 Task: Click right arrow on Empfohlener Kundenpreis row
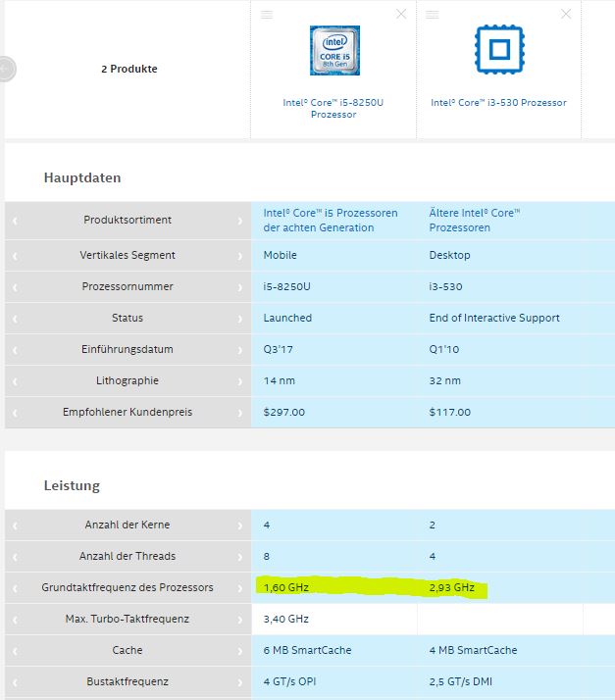tap(240, 413)
